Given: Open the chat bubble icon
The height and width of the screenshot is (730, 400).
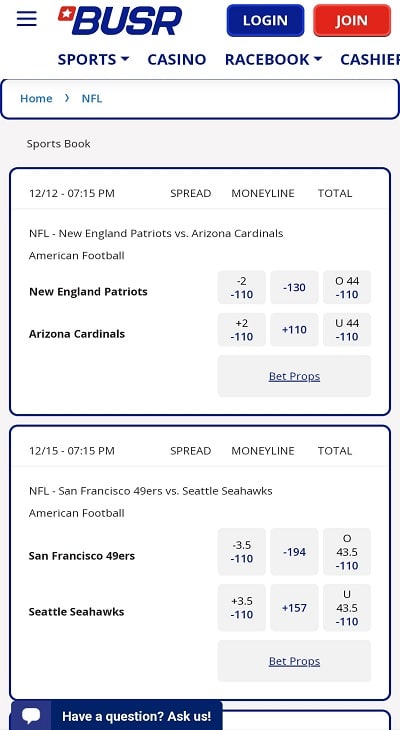Looking at the screenshot, I should point(31,716).
